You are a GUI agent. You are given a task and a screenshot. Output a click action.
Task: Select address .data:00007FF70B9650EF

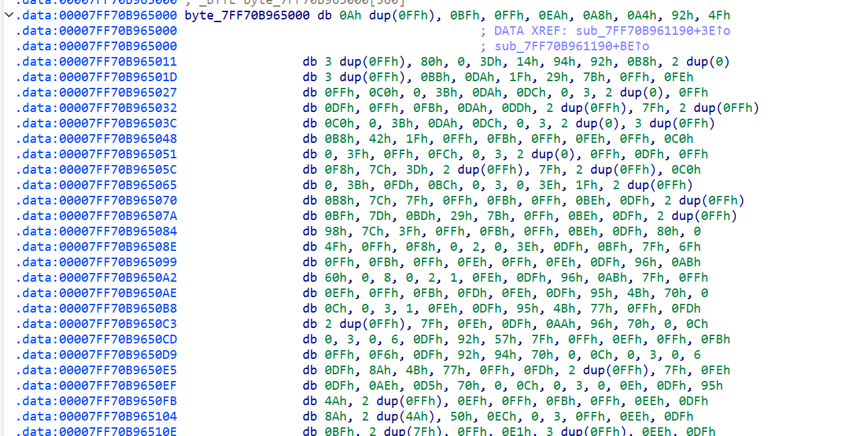click(x=97, y=386)
